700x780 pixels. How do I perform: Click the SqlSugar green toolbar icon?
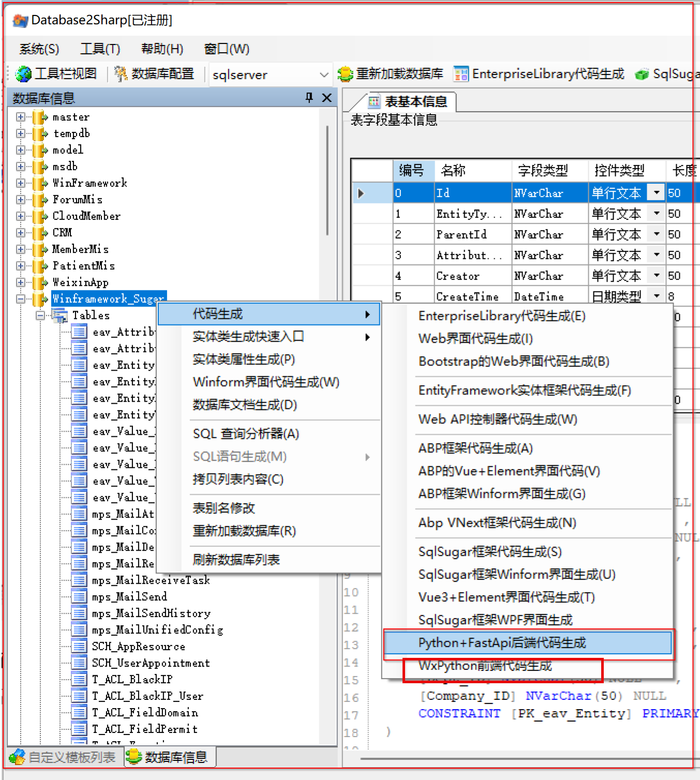[642, 75]
